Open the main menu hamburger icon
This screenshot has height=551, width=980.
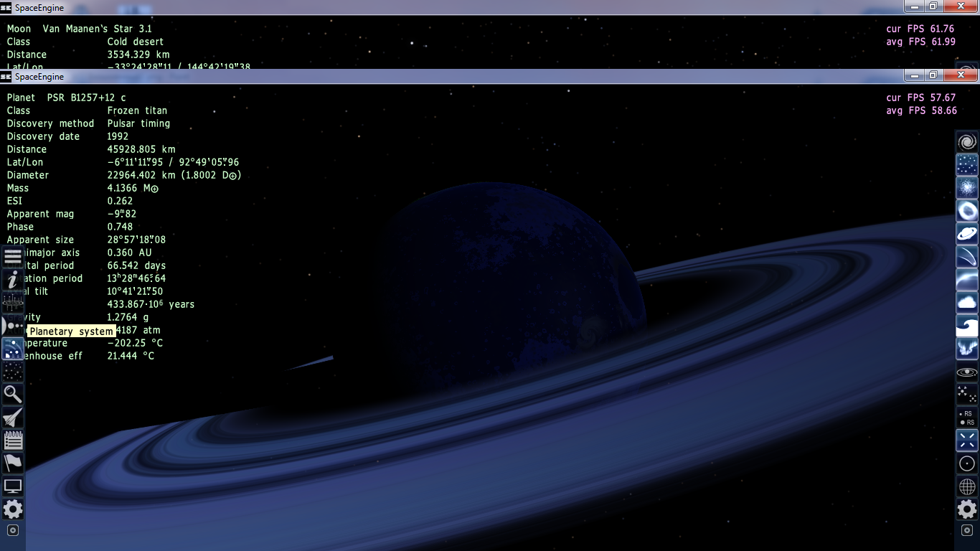(13, 256)
